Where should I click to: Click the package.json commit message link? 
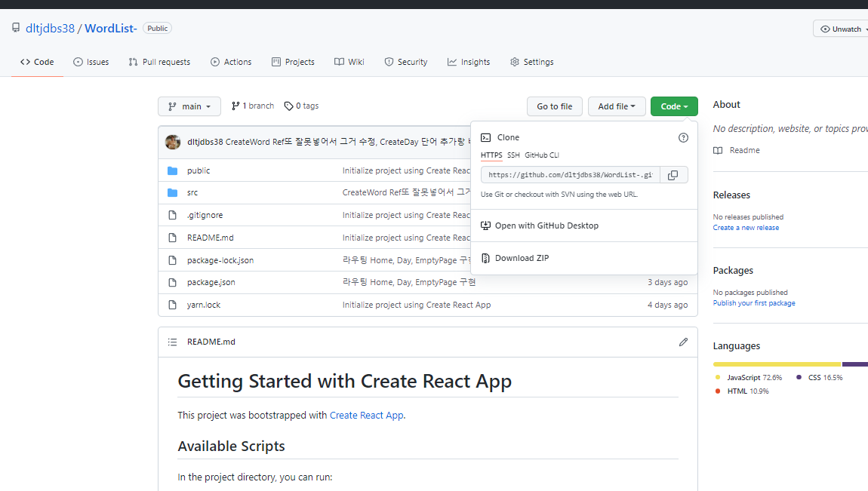(x=409, y=283)
